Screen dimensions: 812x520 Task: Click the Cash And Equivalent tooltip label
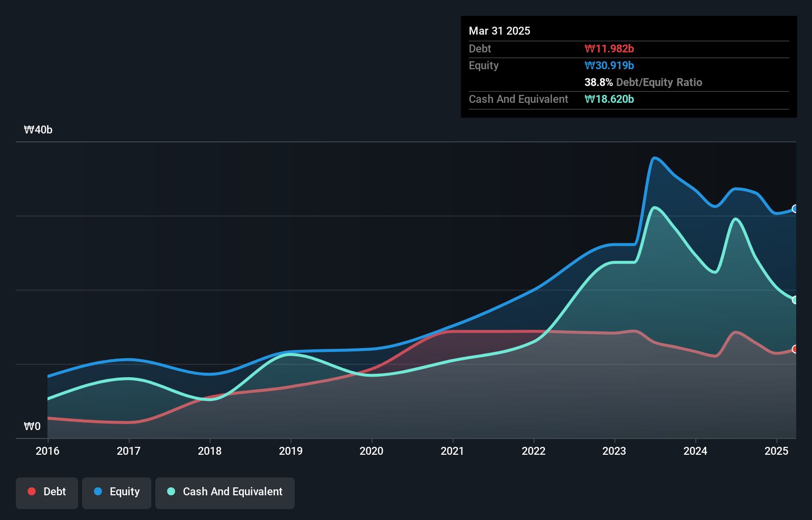518,99
